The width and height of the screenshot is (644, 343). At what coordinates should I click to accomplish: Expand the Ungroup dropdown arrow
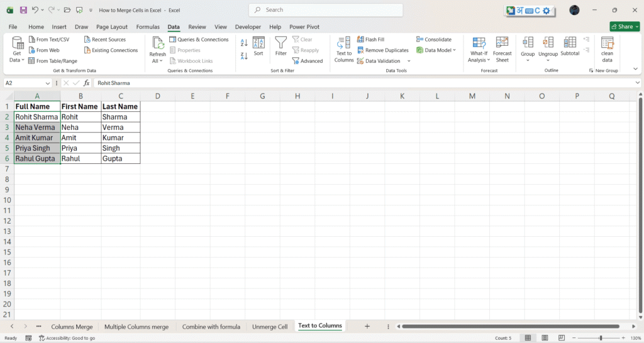pyautogui.click(x=548, y=60)
